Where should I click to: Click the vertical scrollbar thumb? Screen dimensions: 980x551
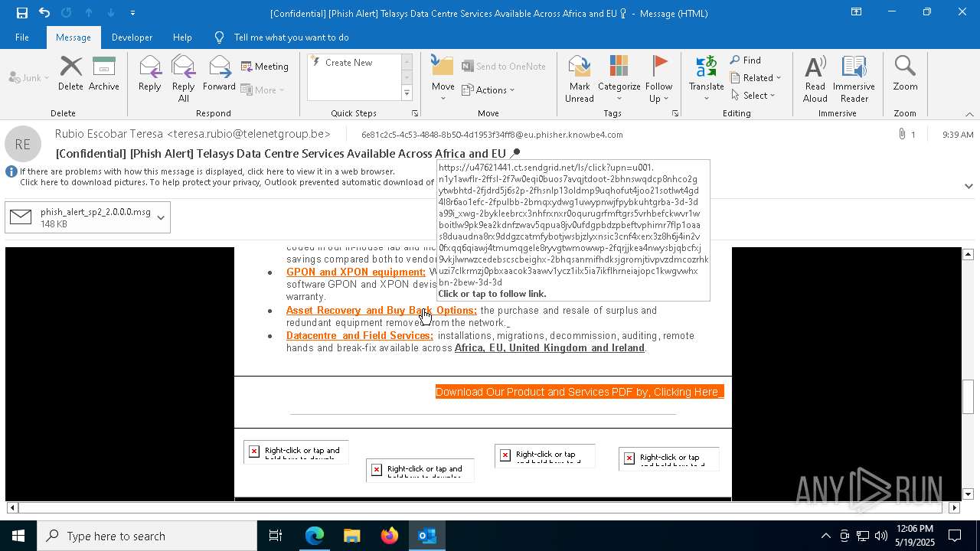click(x=968, y=396)
